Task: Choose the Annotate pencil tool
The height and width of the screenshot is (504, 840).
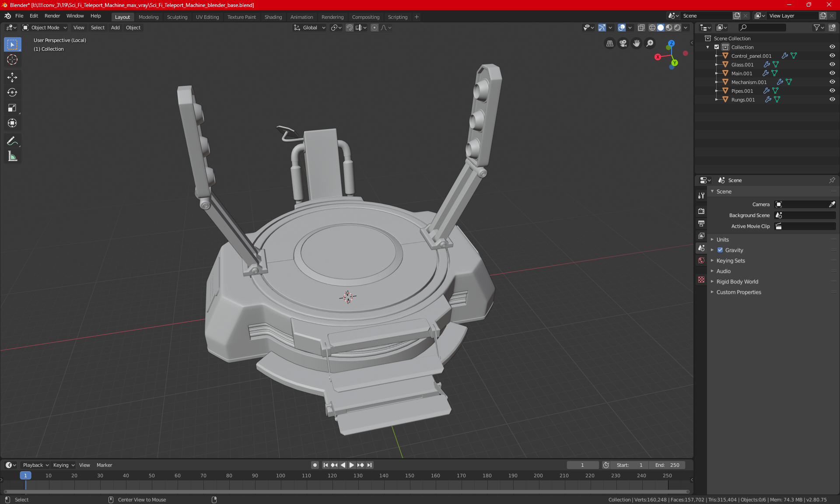Action: (x=12, y=141)
